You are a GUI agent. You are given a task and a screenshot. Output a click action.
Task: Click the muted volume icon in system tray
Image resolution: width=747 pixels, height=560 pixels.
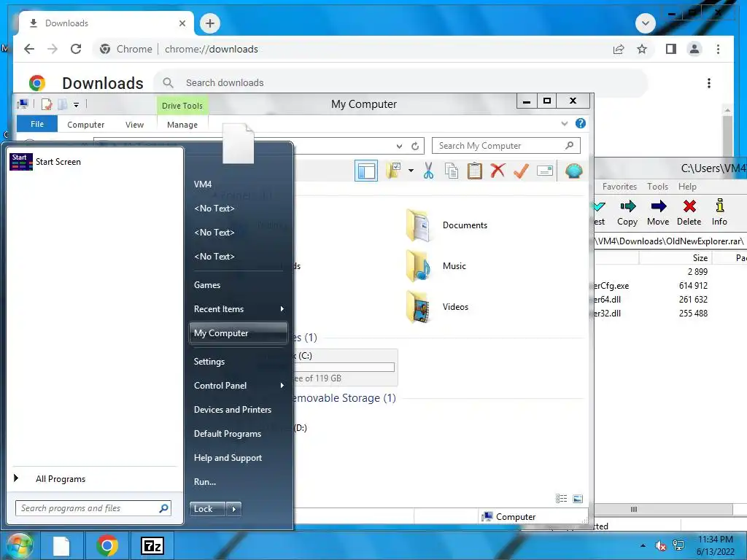point(660,545)
